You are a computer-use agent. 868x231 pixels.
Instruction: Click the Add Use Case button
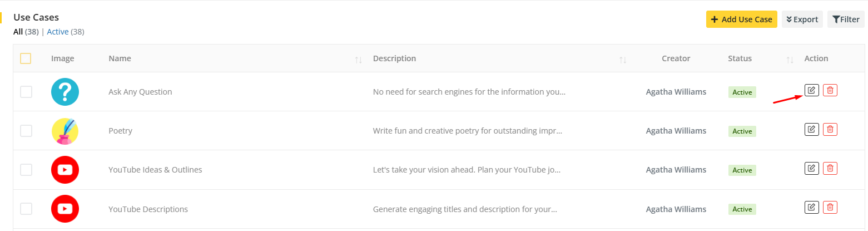[741, 19]
